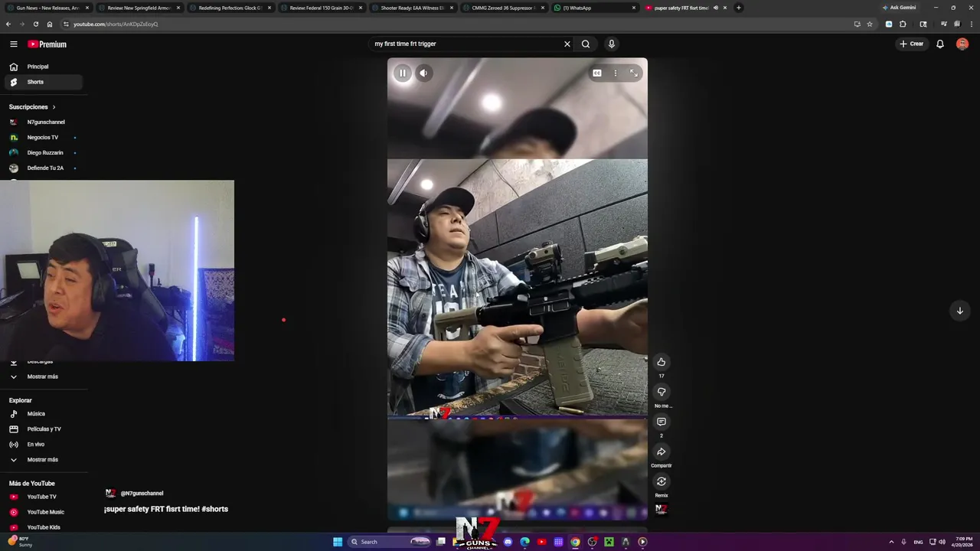Viewport: 980px width, 551px height.
Task: Open YouTube notifications bell
Action: pos(940,44)
